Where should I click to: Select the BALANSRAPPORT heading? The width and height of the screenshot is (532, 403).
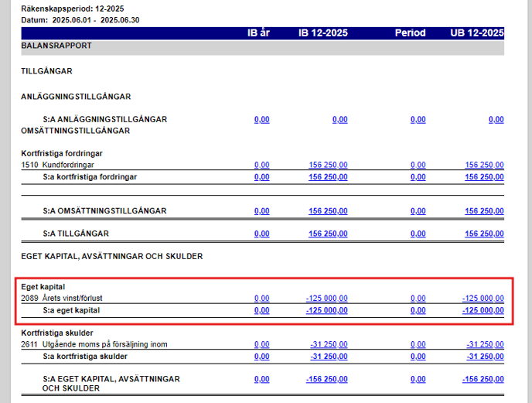click(x=56, y=46)
